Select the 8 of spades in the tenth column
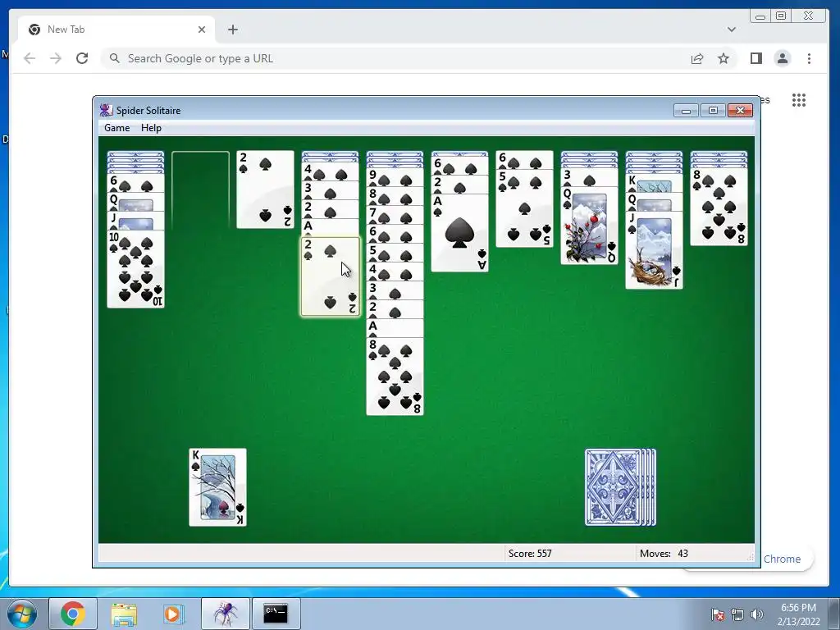This screenshot has width=840, height=630. (719, 207)
